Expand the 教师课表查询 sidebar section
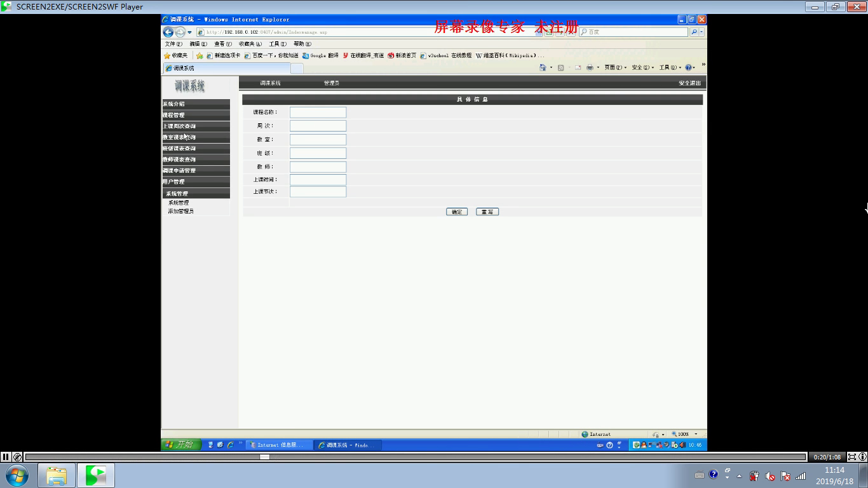This screenshot has height=488, width=868. [x=196, y=159]
